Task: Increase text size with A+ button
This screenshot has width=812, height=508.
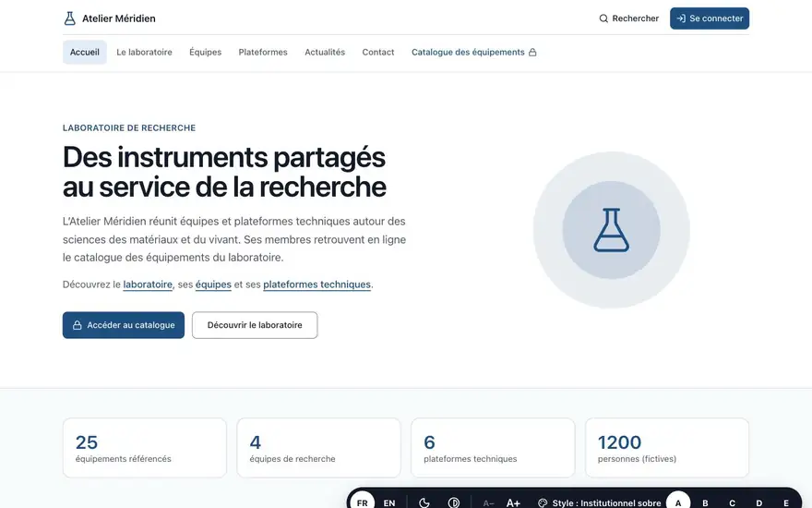Action: pyautogui.click(x=513, y=502)
